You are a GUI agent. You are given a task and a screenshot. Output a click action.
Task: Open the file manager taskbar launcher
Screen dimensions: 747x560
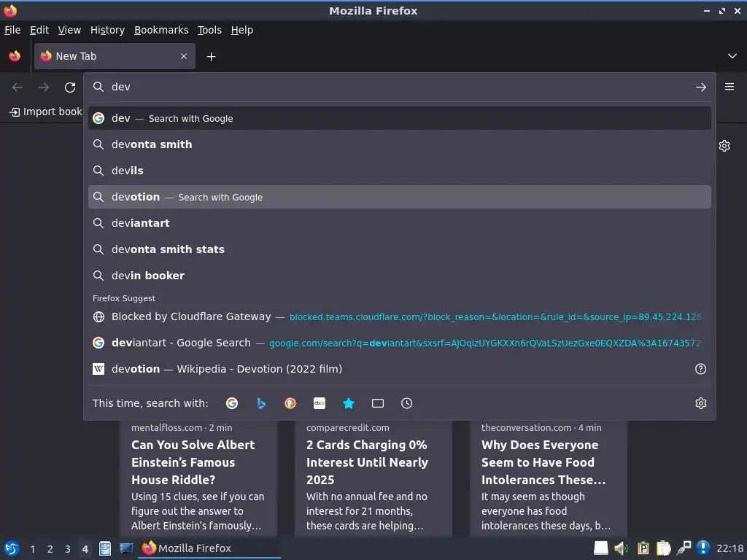(x=105, y=548)
